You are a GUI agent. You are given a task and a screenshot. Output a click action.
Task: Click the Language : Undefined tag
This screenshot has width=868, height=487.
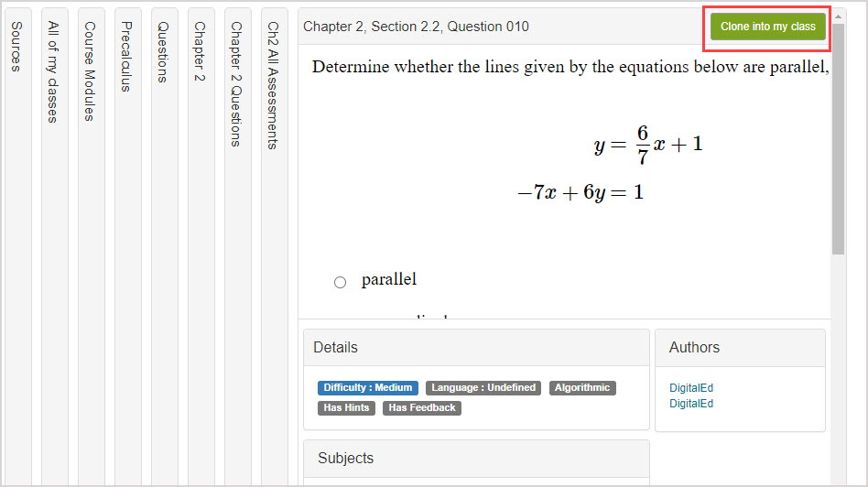[x=483, y=388]
